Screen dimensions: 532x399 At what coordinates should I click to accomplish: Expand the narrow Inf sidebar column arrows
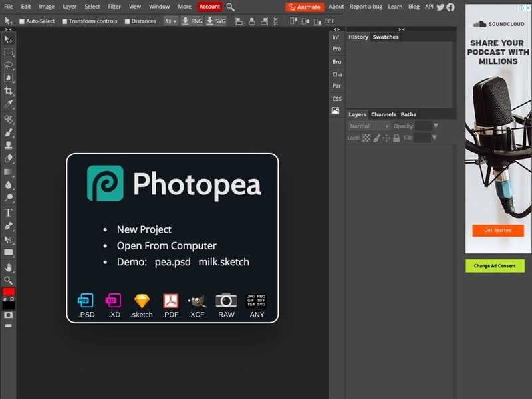click(336, 29)
